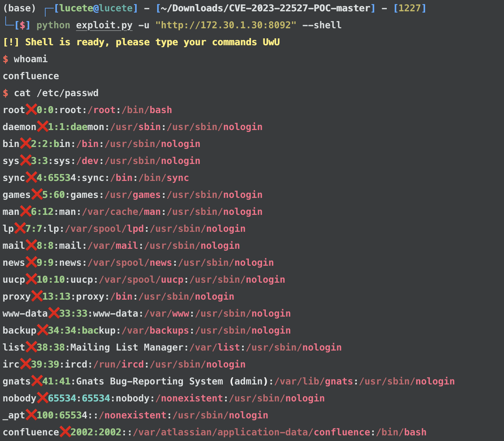
Task: Click the exploit.py filename in the command
Action: 104,25
